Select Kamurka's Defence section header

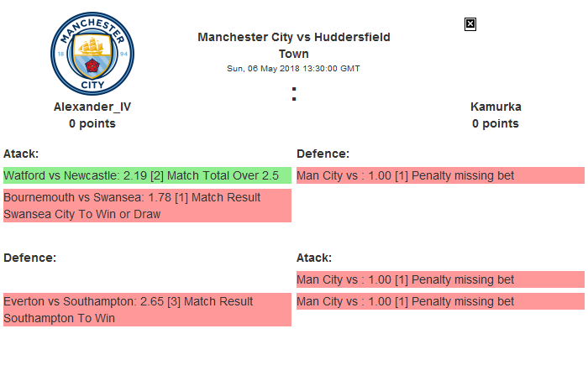tap(323, 154)
